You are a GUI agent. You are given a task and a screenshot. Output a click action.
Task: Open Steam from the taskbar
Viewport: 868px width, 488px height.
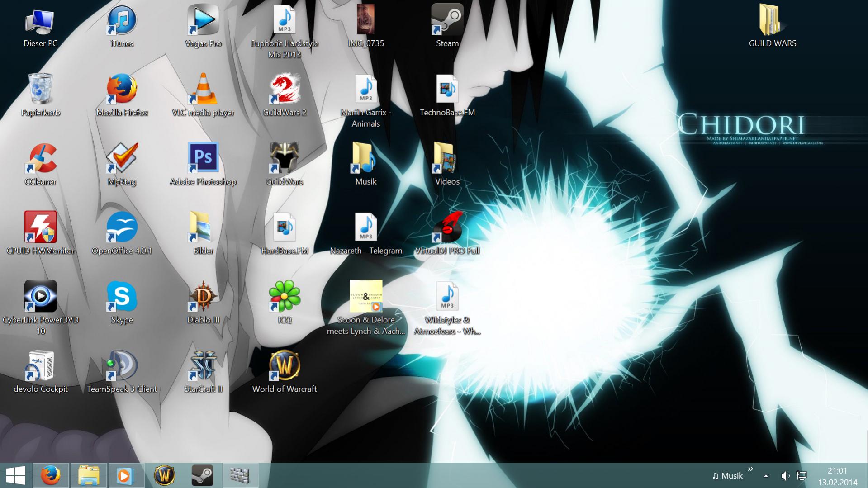tap(203, 475)
